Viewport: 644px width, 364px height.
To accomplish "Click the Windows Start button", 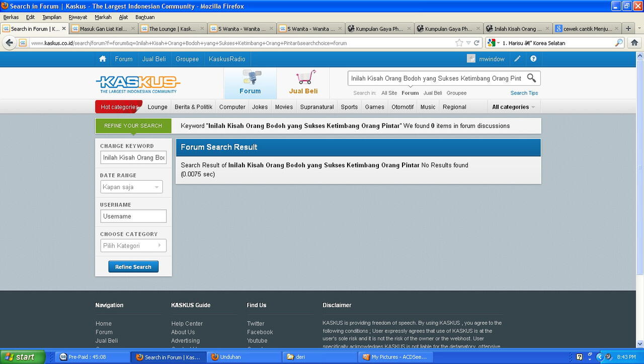I will point(23,357).
